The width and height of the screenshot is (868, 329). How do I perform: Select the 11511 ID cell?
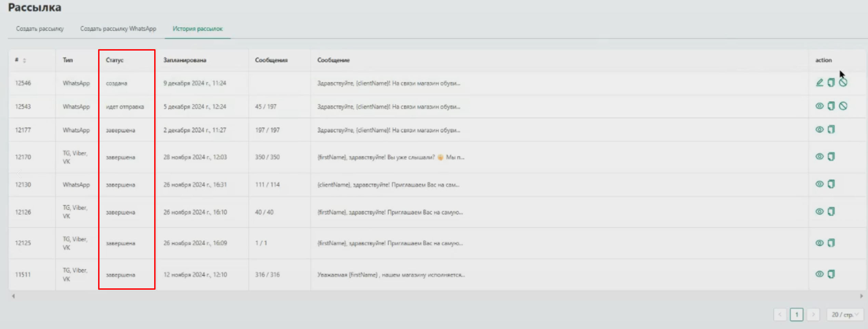[23, 275]
